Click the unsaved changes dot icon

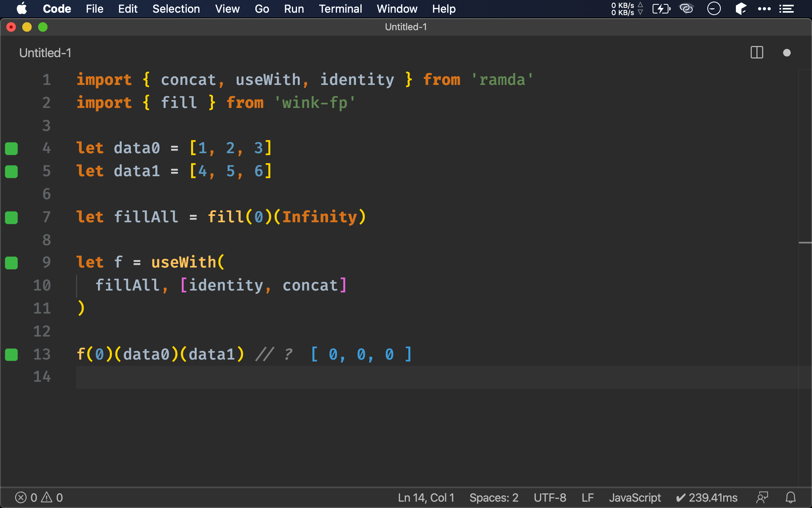click(x=787, y=53)
